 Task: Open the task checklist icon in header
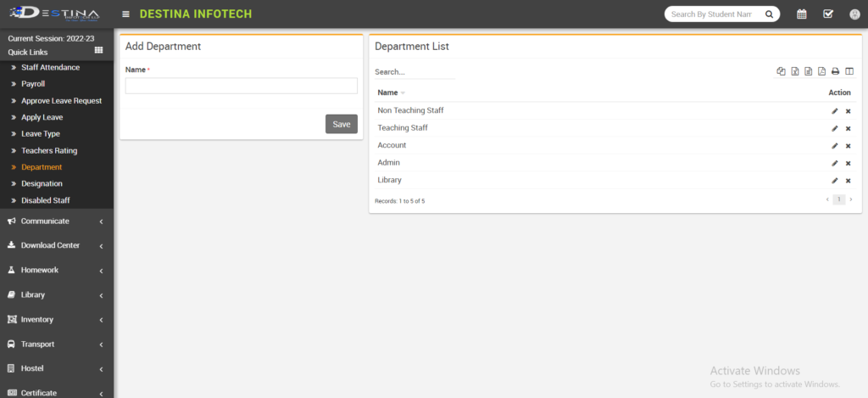828,14
